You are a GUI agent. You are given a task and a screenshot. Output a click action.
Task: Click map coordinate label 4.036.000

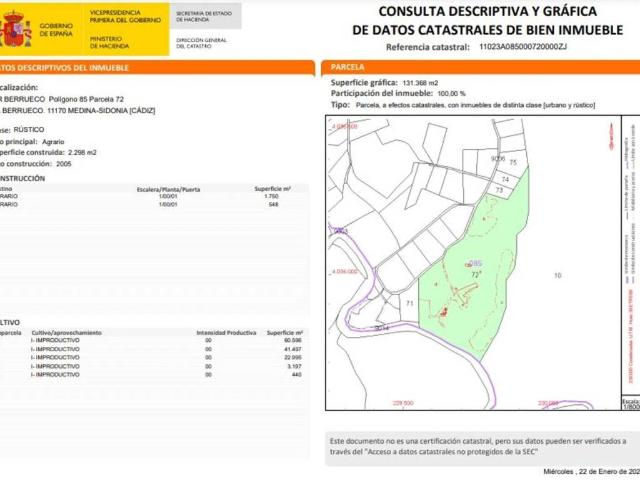[x=344, y=271]
